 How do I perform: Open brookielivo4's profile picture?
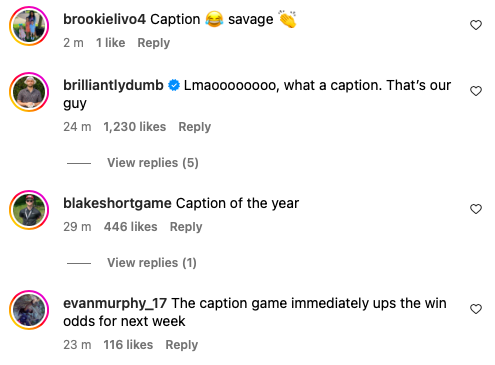coord(29,26)
